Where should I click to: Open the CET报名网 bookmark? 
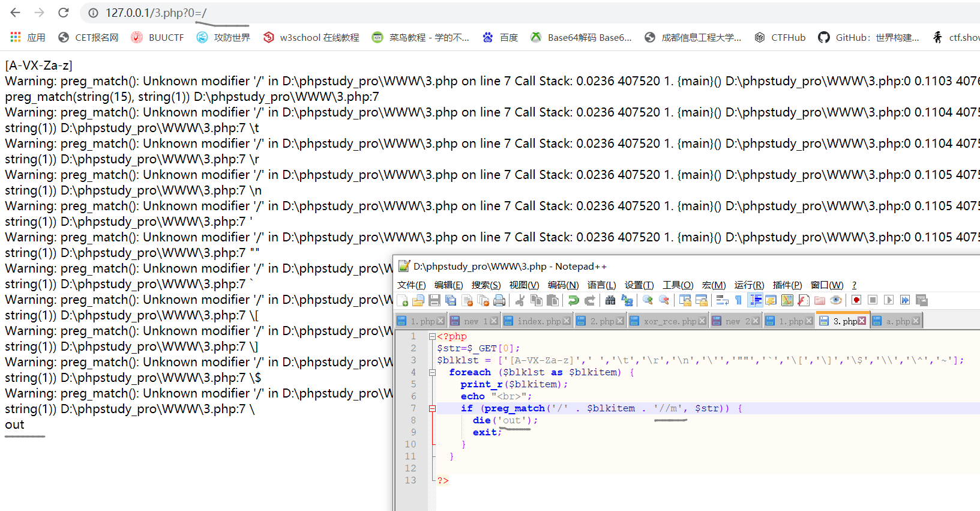pos(88,37)
